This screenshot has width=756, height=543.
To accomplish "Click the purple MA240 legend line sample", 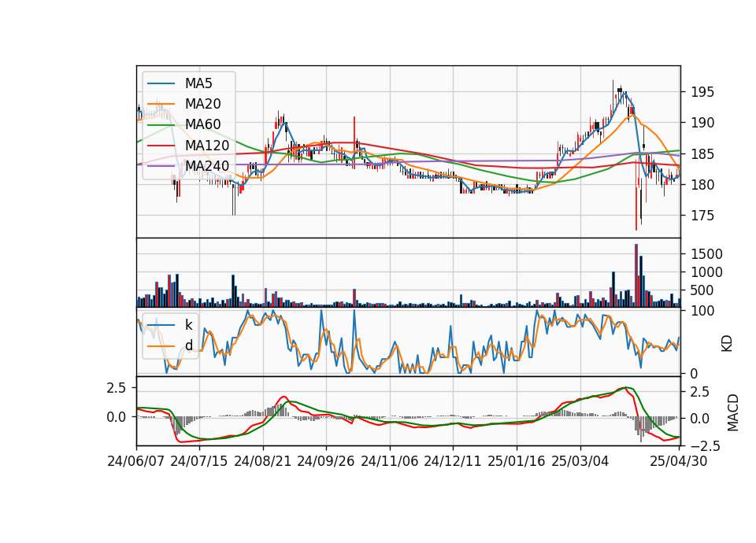I will [161, 166].
